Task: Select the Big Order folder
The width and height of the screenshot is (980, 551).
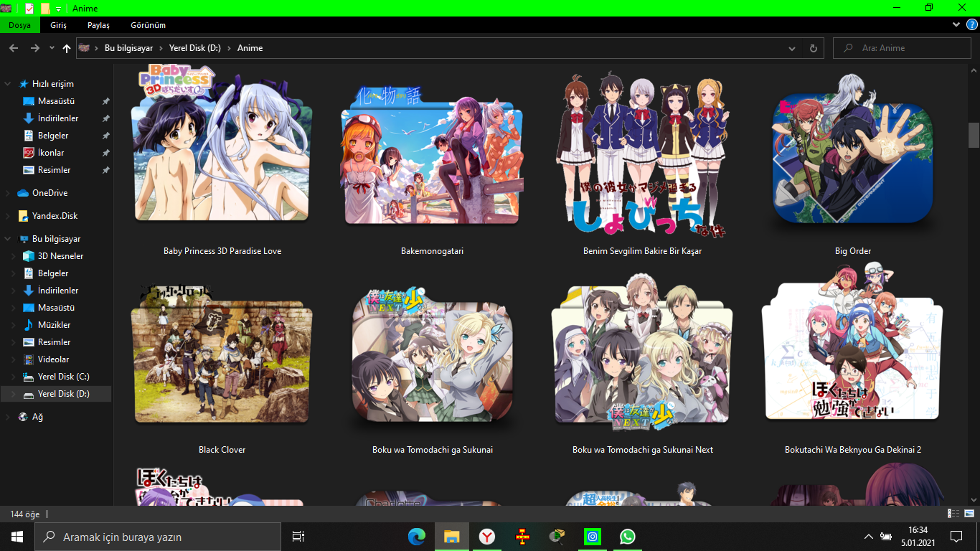Action: click(x=853, y=164)
